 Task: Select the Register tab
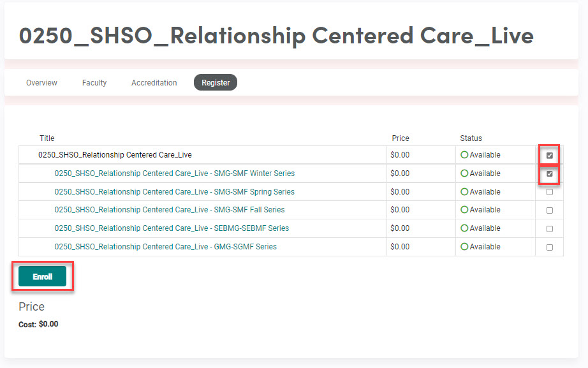(x=215, y=82)
